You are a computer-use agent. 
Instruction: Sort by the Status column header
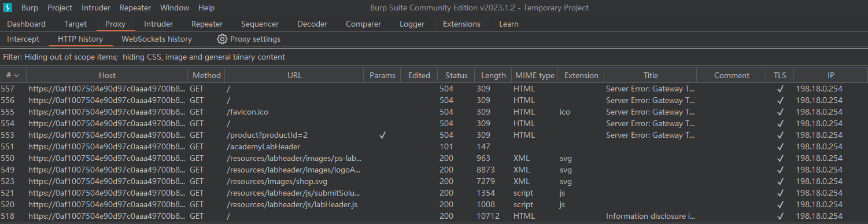tap(456, 75)
